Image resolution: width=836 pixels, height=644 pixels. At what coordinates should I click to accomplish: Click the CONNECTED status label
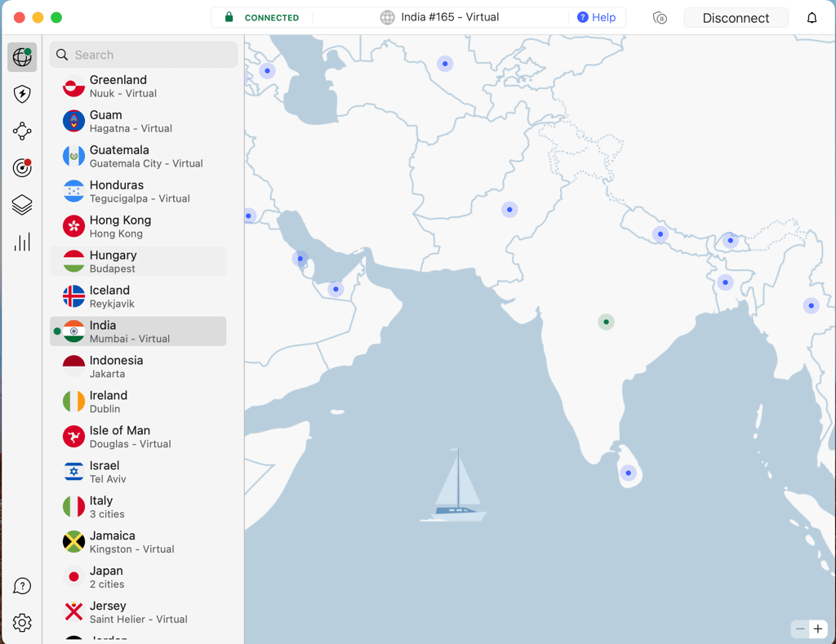click(271, 18)
